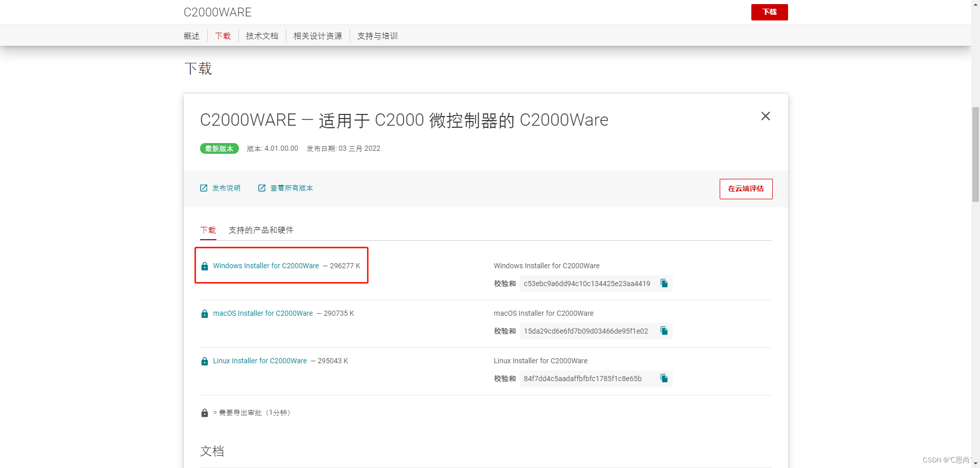Switch to 支持的产品和硬件 sub-tab

[x=261, y=230]
